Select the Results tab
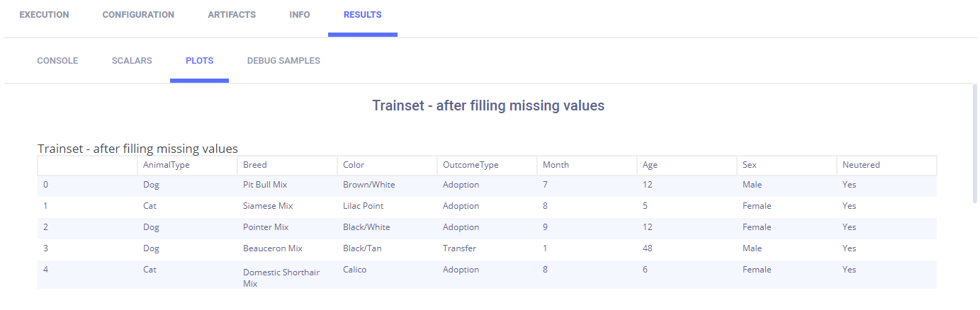 click(362, 15)
